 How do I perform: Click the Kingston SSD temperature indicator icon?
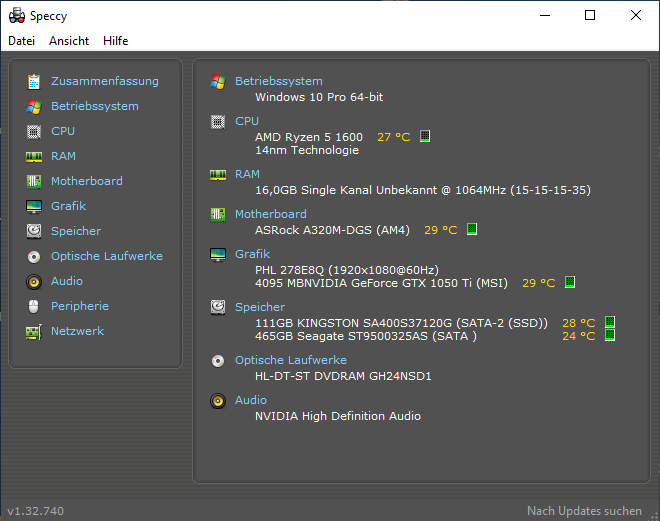click(x=610, y=322)
